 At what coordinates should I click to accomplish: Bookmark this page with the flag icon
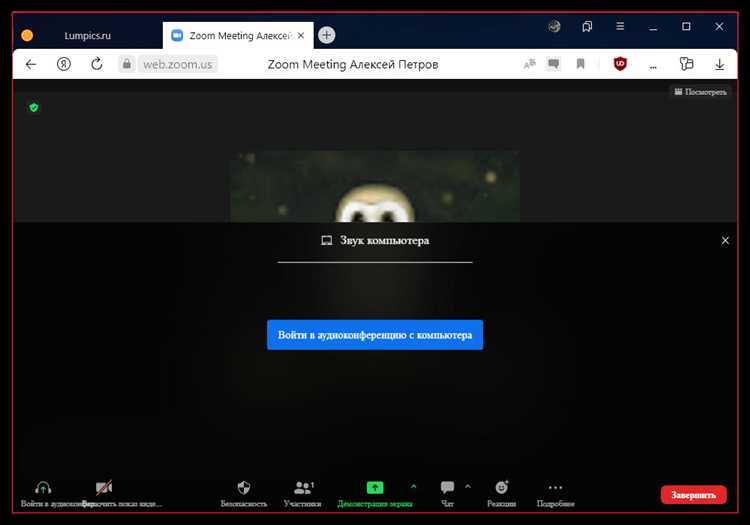coord(580,64)
